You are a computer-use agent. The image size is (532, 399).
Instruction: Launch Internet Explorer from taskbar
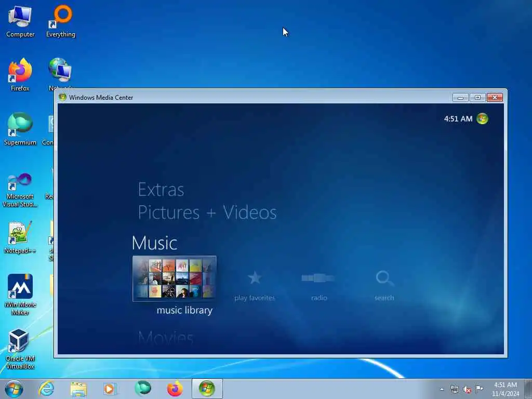pyautogui.click(x=46, y=389)
